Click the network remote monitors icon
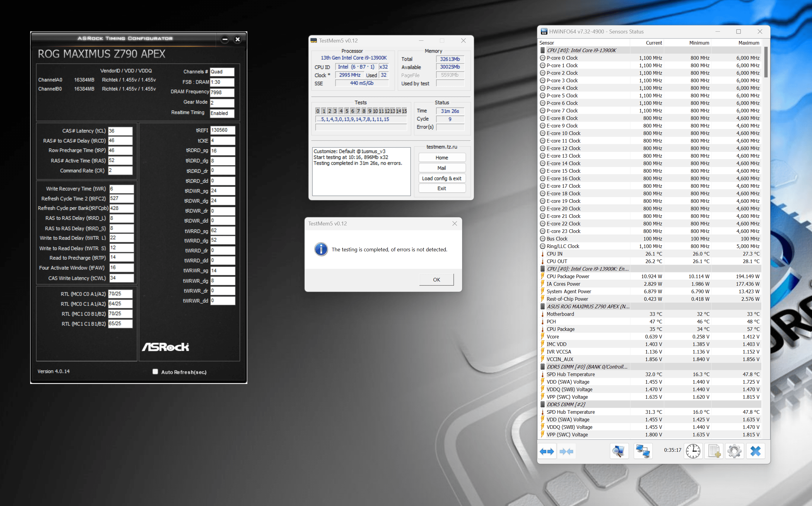This screenshot has height=506, width=812. coord(642,451)
